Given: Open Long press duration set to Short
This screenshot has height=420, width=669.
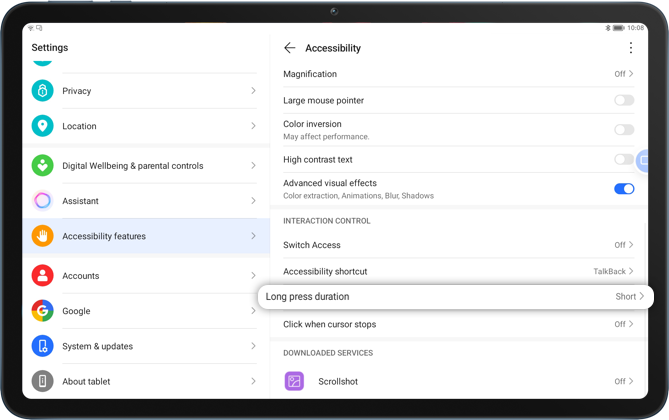Looking at the screenshot, I should point(455,297).
